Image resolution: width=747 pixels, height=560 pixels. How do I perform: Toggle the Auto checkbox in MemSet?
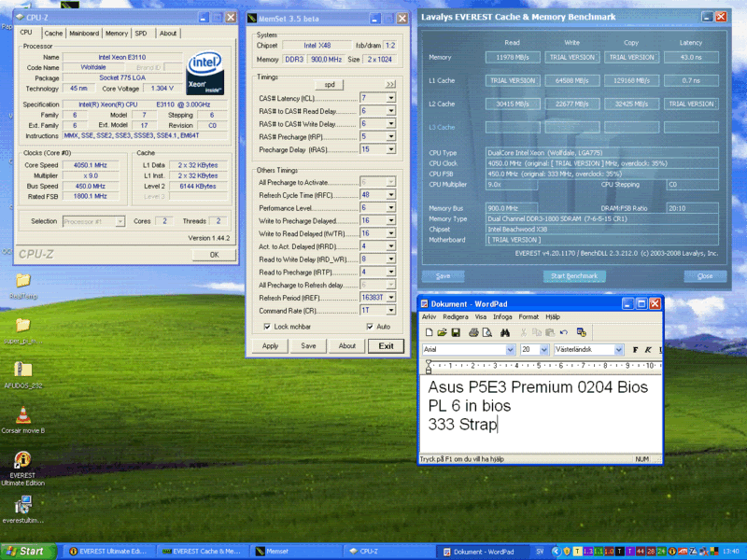(x=370, y=327)
